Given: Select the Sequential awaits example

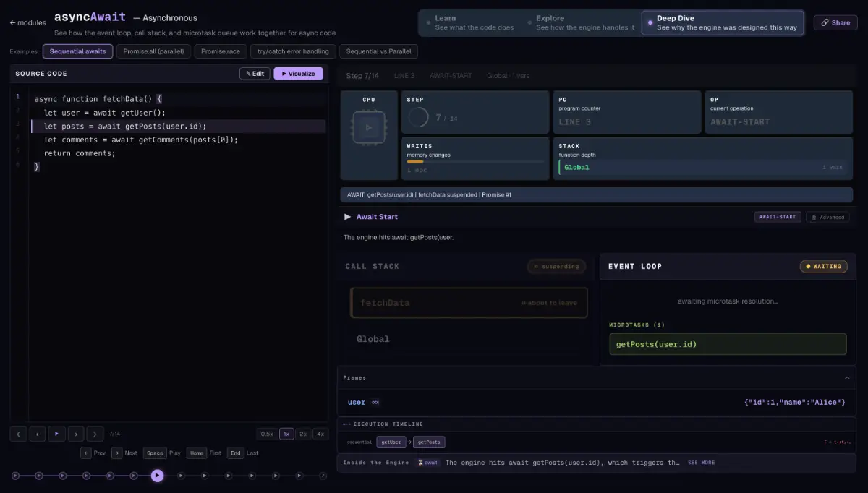Looking at the screenshot, I should click(77, 51).
